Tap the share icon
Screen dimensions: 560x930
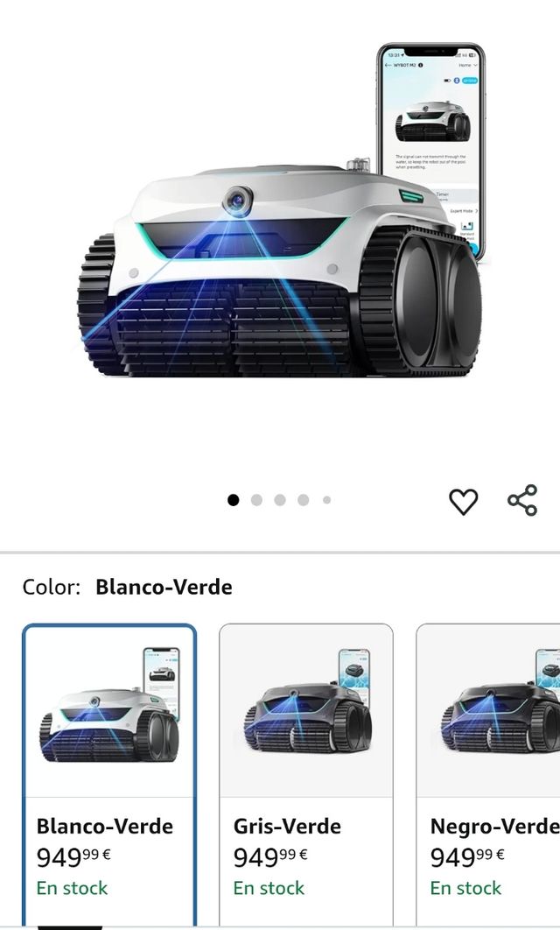point(522,500)
